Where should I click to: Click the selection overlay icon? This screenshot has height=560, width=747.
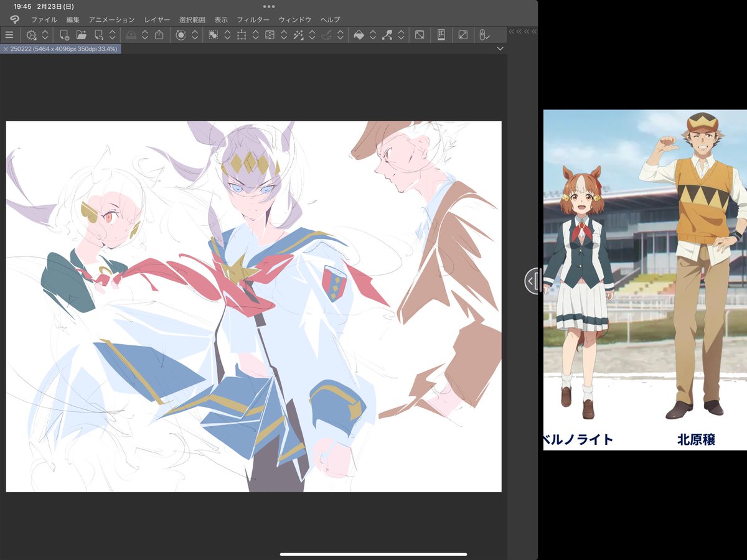[x=213, y=35]
